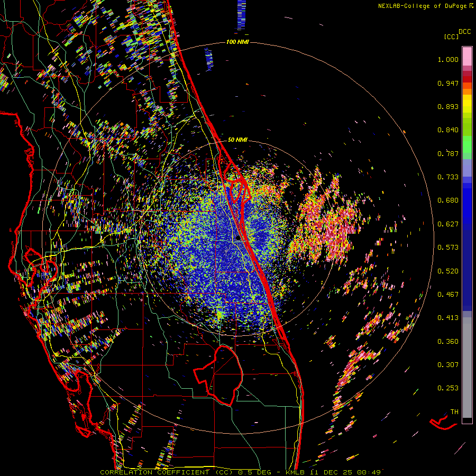Pick the red segment of the color bar
The image size is (476, 476).
(x=467, y=79)
